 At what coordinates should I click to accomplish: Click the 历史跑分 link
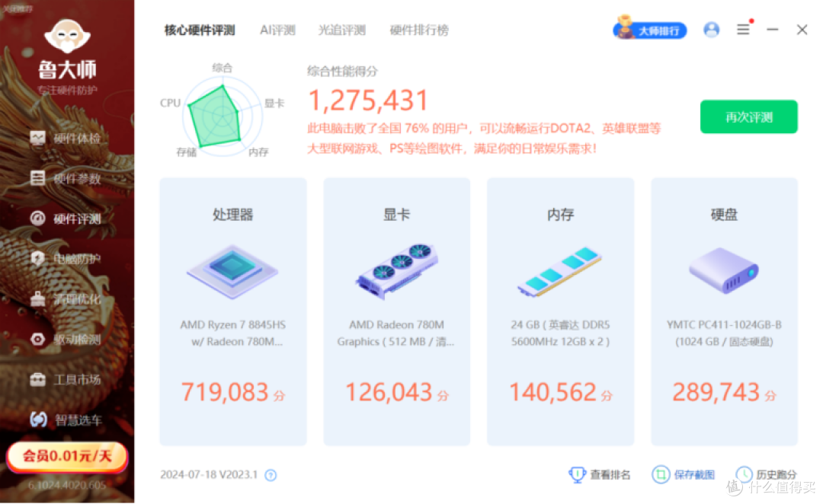777,474
